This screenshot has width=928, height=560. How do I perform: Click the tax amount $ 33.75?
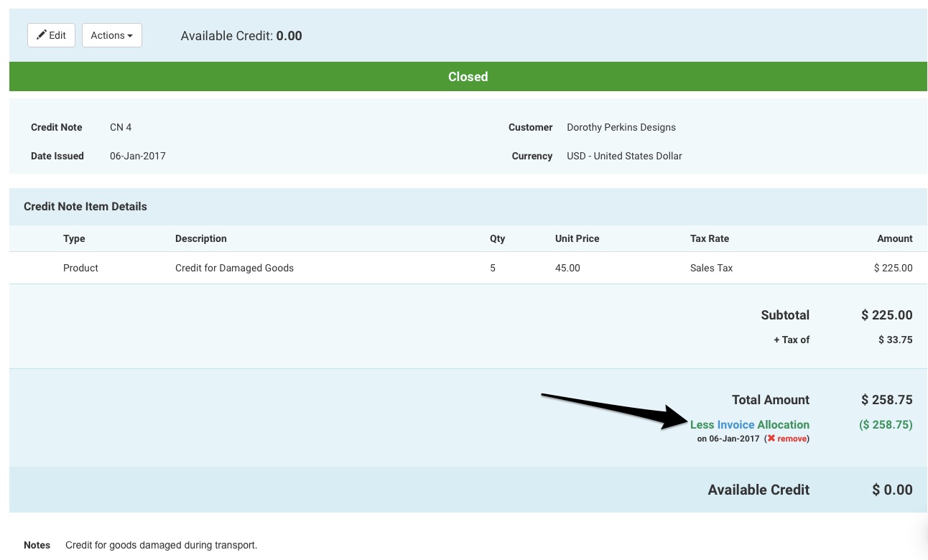896,340
